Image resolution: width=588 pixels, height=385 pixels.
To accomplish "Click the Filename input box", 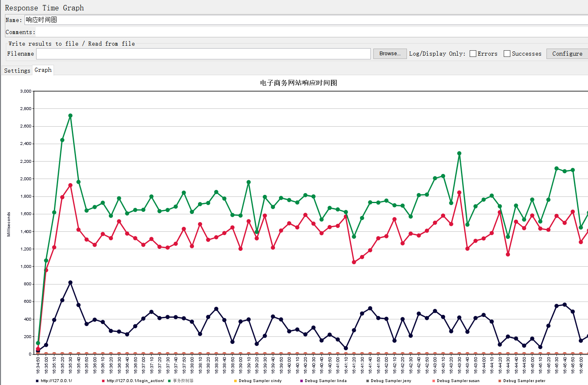I will pos(203,54).
